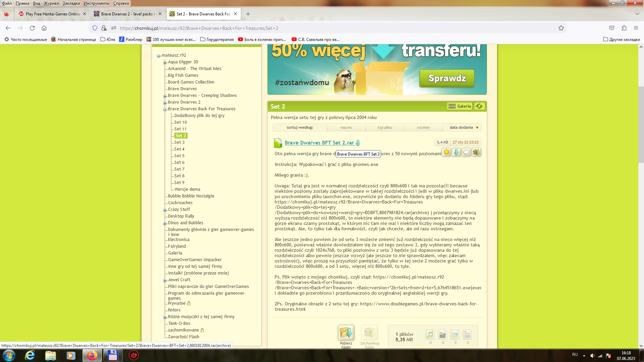Click the refresh icon next to Galeria

click(479, 106)
